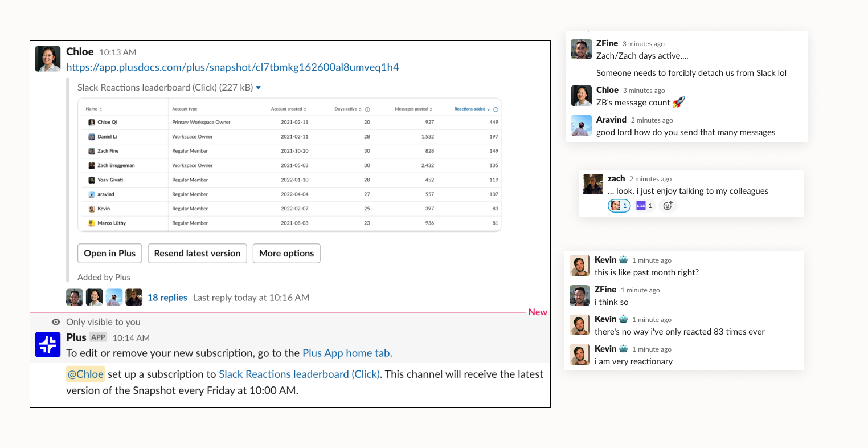Screen dimensions: 868x448
Task: Sort the table by the Name column
Action: [94, 109]
